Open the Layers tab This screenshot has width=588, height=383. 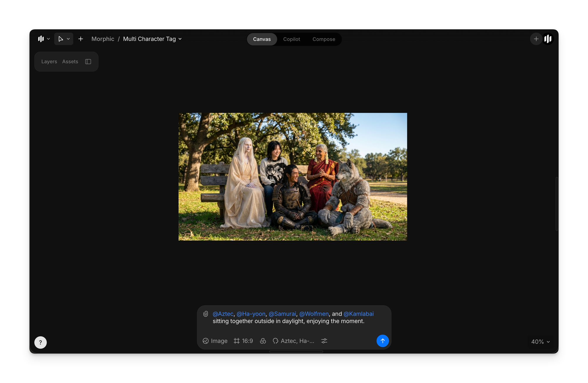coord(49,62)
